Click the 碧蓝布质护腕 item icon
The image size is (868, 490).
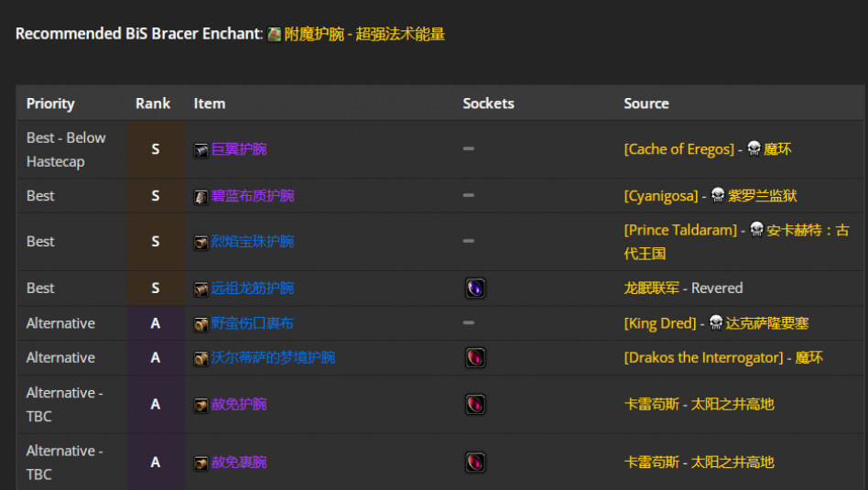(x=201, y=197)
